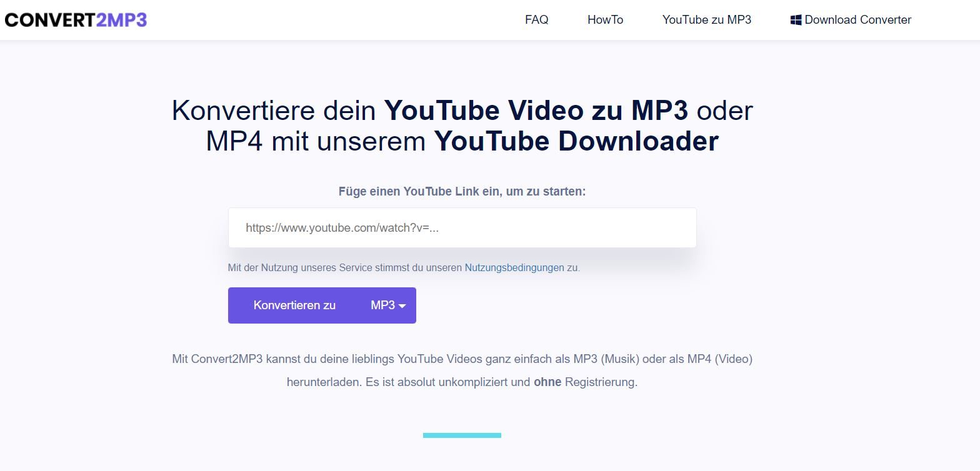Click the bold word ohne in description
This screenshot has height=471, width=980.
click(547, 382)
